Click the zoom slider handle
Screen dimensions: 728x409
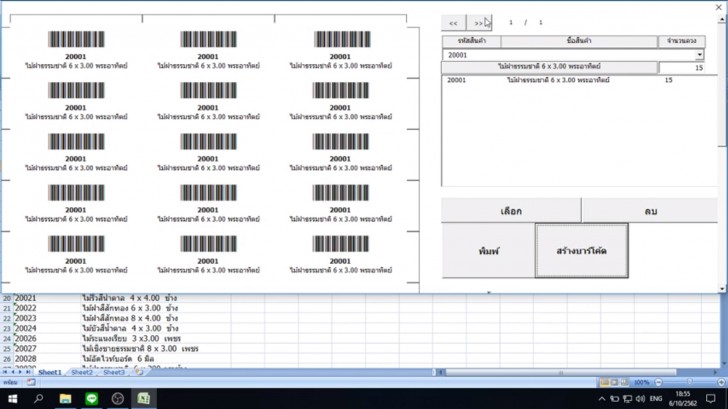689,382
